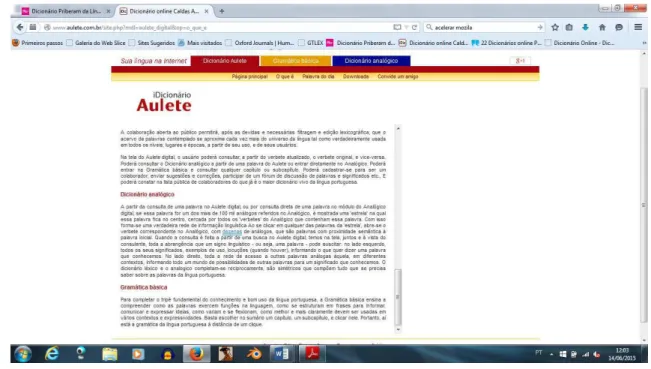Click the inner content scroll up arrow
The width and height of the screenshot is (651, 369).
click(x=398, y=129)
